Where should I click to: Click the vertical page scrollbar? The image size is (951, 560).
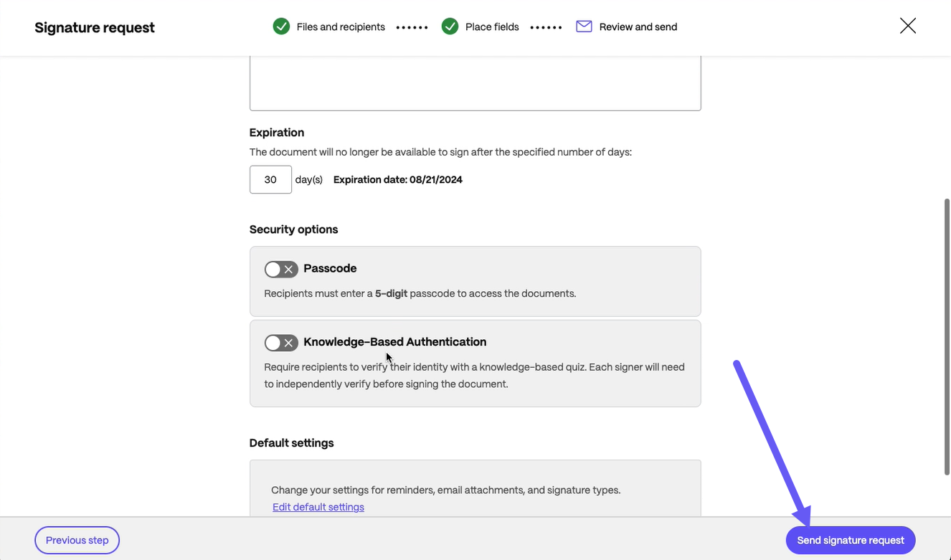947,337
